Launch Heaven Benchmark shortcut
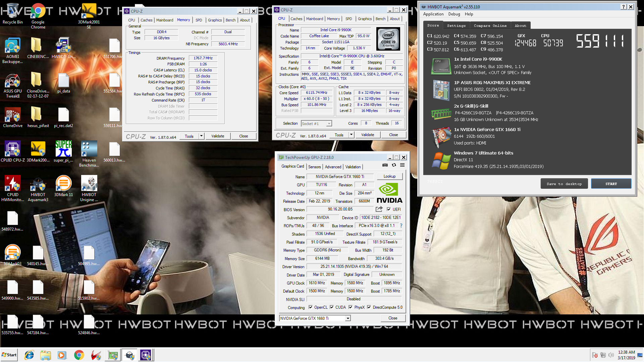Viewport: 644px width, 362px height. 89,154
